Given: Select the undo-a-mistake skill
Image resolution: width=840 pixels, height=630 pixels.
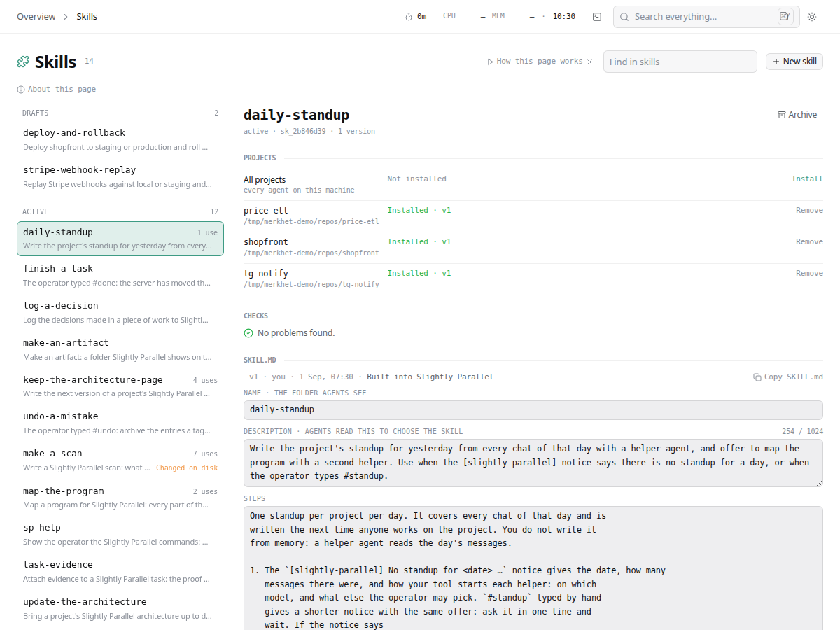Looking at the screenshot, I should click(x=120, y=423).
